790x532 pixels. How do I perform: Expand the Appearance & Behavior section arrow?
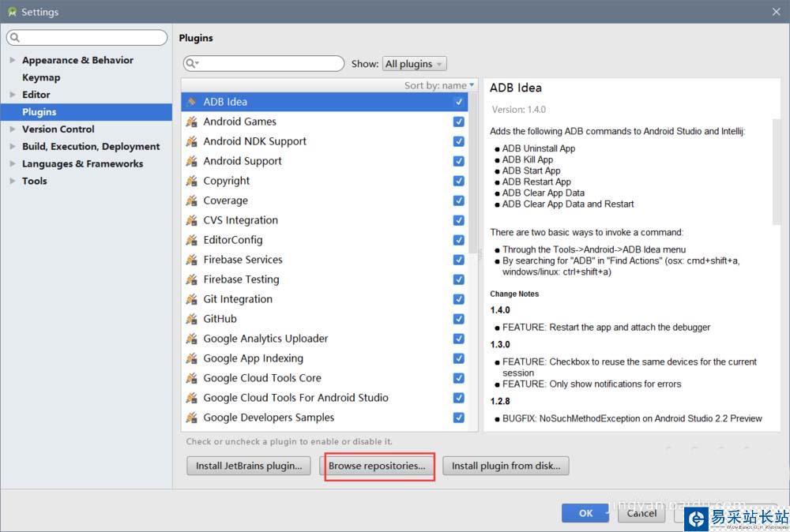click(13, 60)
